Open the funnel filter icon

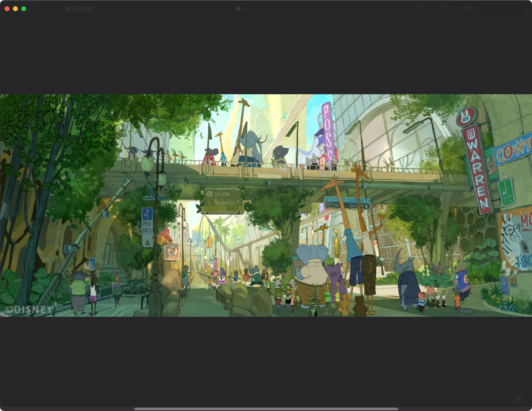coord(441,9)
